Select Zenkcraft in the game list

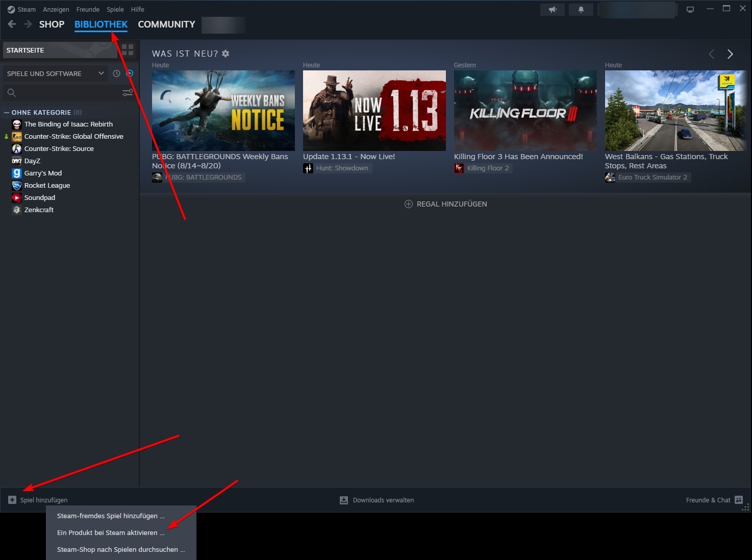(x=39, y=210)
